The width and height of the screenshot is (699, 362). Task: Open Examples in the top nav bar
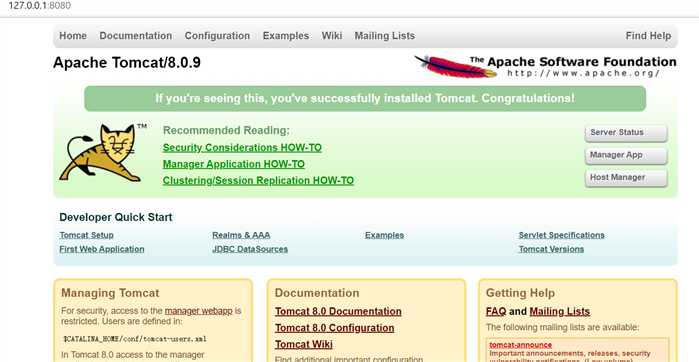click(286, 36)
